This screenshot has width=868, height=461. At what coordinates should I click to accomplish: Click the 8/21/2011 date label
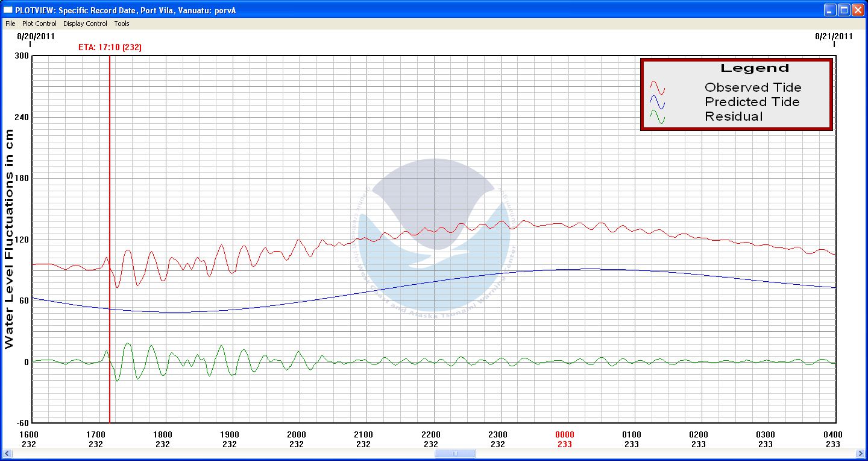point(834,36)
